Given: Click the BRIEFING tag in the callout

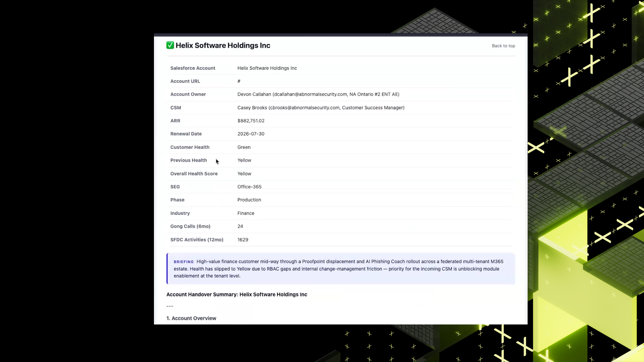Looking at the screenshot, I should (183, 262).
